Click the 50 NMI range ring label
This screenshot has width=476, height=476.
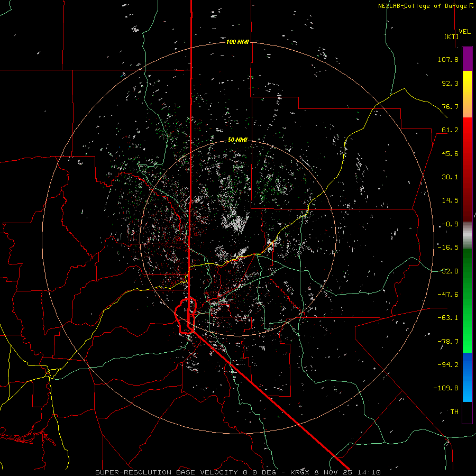pyautogui.click(x=237, y=140)
